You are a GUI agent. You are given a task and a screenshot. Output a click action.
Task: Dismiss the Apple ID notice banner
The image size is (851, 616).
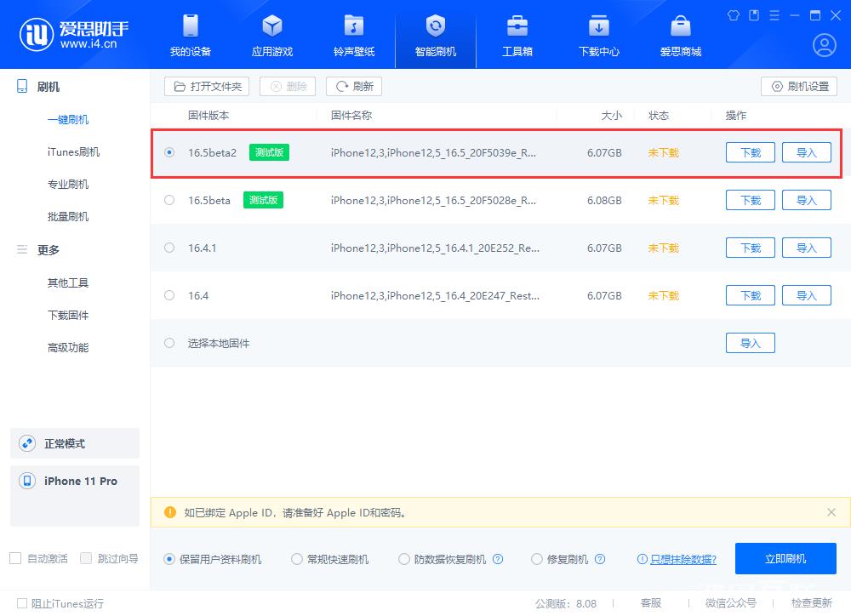coord(831,512)
